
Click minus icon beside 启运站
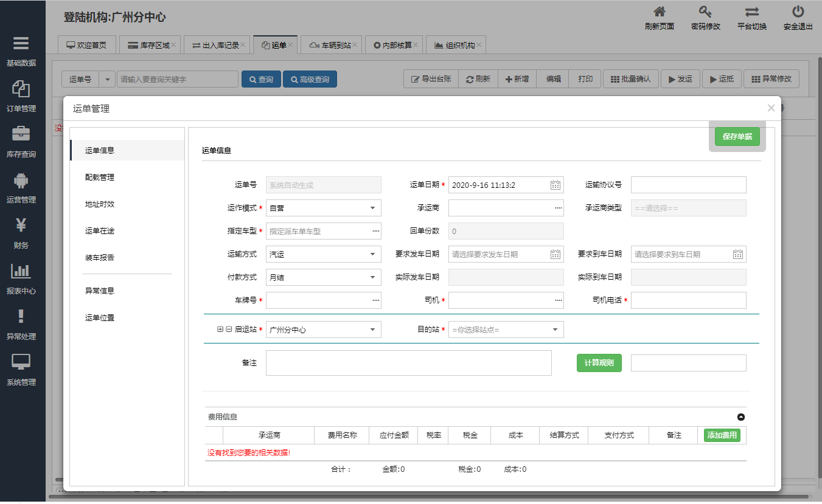[229, 330]
